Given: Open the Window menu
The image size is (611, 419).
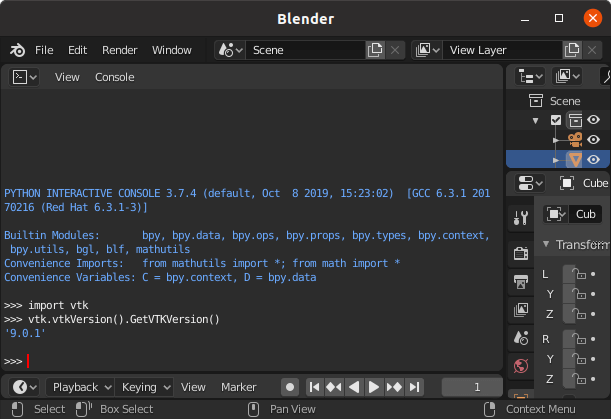Looking at the screenshot, I should click(x=172, y=50).
